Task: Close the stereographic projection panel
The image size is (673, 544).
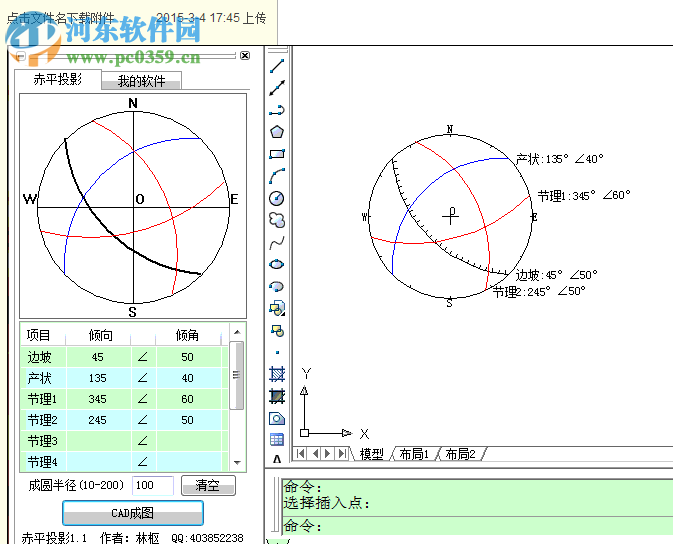Action: tap(245, 55)
